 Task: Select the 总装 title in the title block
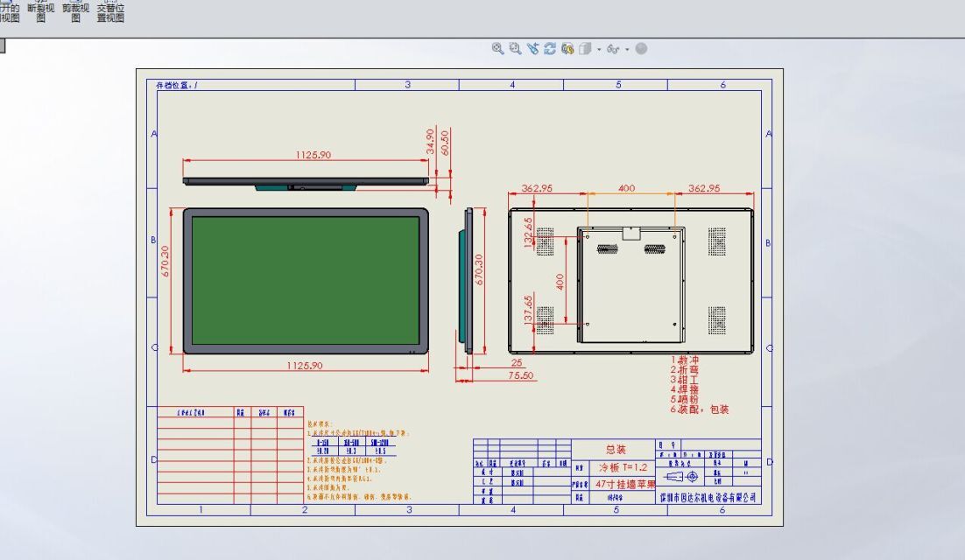(x=616, y=450)
